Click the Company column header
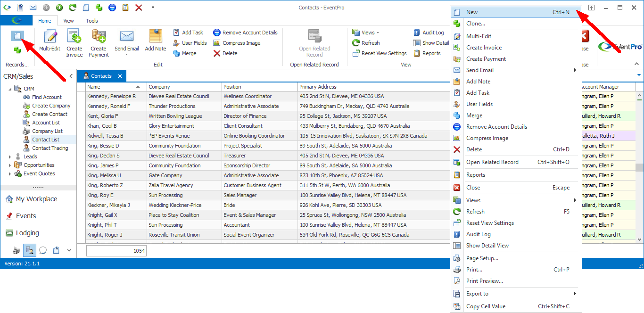Image resolution: width=644 pixels, height=313 pixels. [184, 87]
